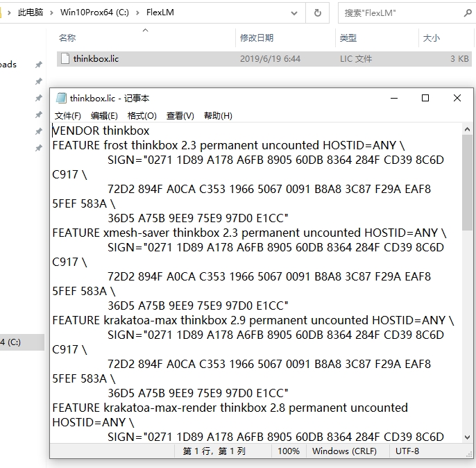This screenshot has height=468, width=476.
Task: Click the Notepad window resize grip
Action: click(x=469, y=454)
